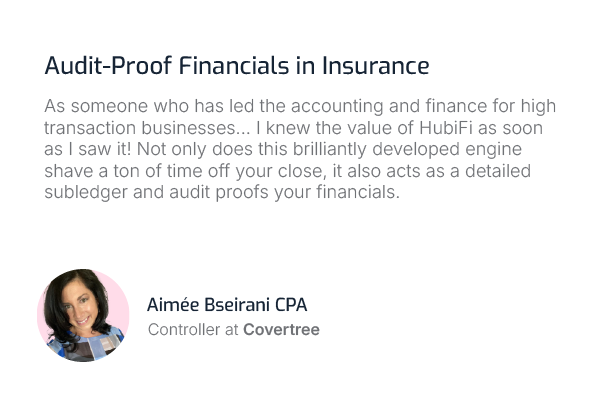
Task: Click the phrase "brilliantly developed engine"
Action: 408,149
